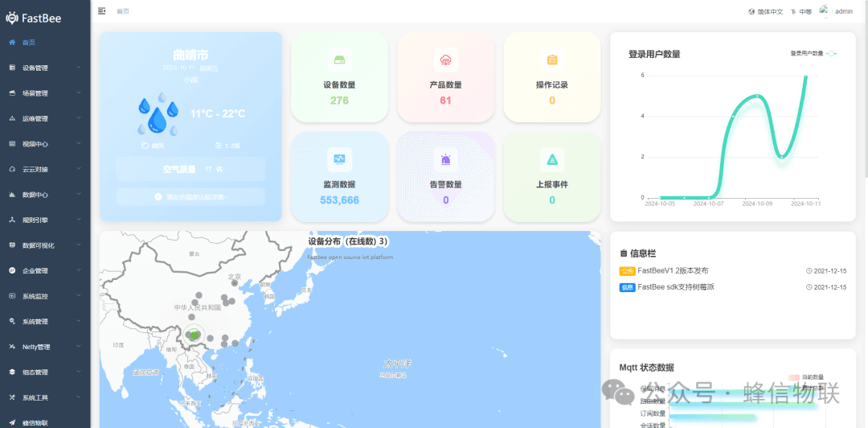The width and height of the screenshot is (868, 428).
Task: Click the 1-3级 wind level text
Action: pyautogui.click(x=232, y=146)
